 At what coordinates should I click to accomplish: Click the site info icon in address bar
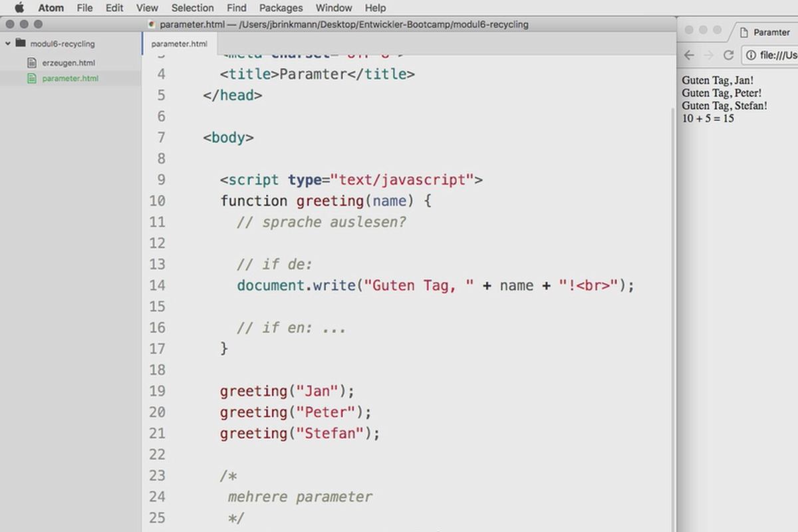coord(751,55)
